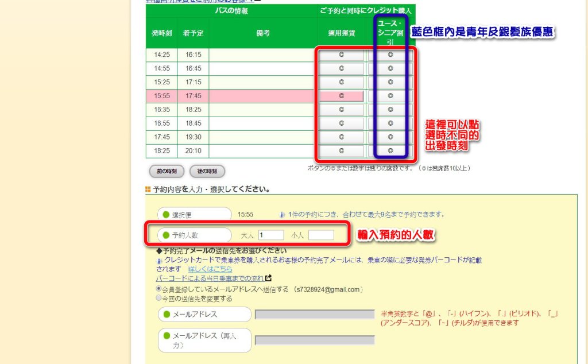Choose Youth/Senior discount for 14:25 departure
The height and width of the screenshot is (364, 588).
coord(390,55)
